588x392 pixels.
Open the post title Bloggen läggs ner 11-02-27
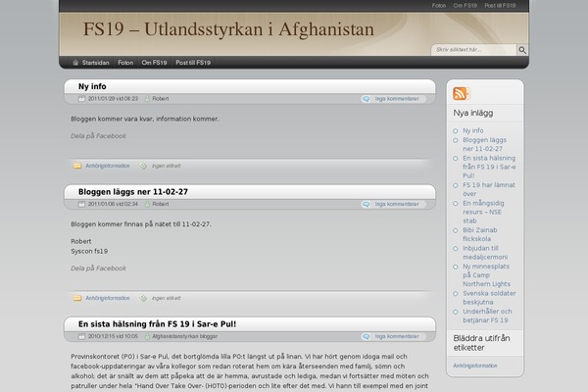[x=133, y=192]
